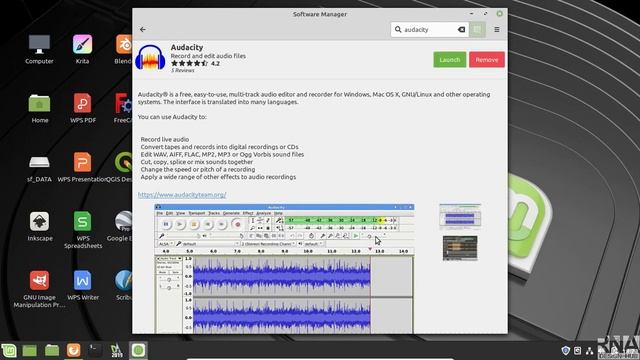Launch Audacity
640x360 pixels.
coord(449,60)
